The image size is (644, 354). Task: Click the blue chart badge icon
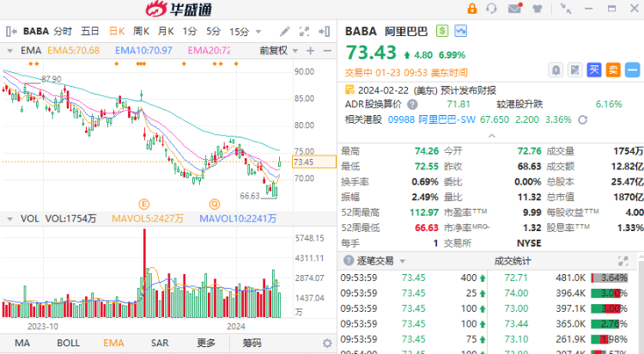460,31
